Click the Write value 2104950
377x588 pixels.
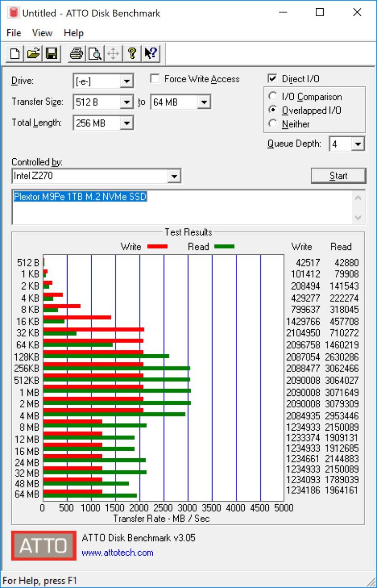click(x=304, y=334)
